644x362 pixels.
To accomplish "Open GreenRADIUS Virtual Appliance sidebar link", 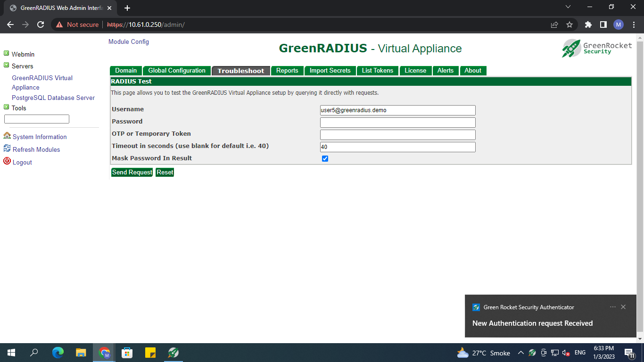I will pos(42,82).
